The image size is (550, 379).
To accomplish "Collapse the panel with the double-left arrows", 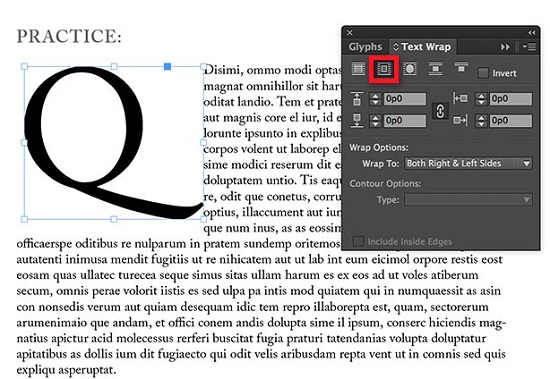I will [532, 33].
